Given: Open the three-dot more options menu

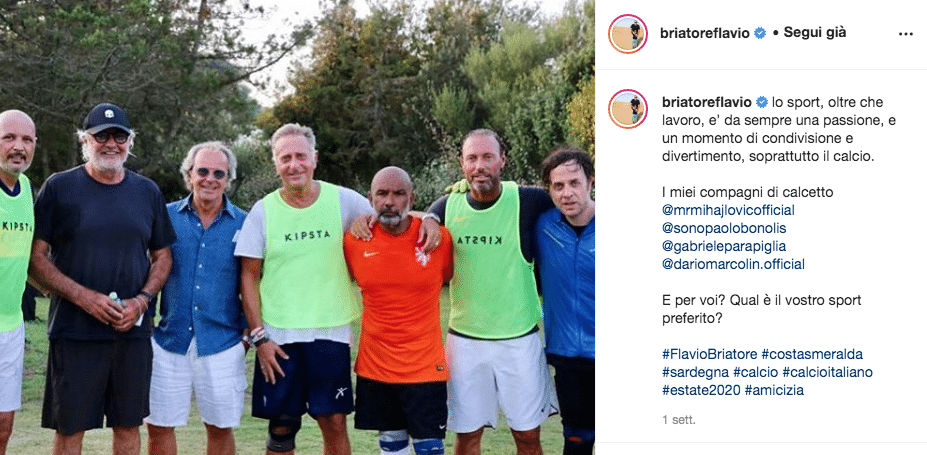Looking at the screenshot, I should coord(905,34).
